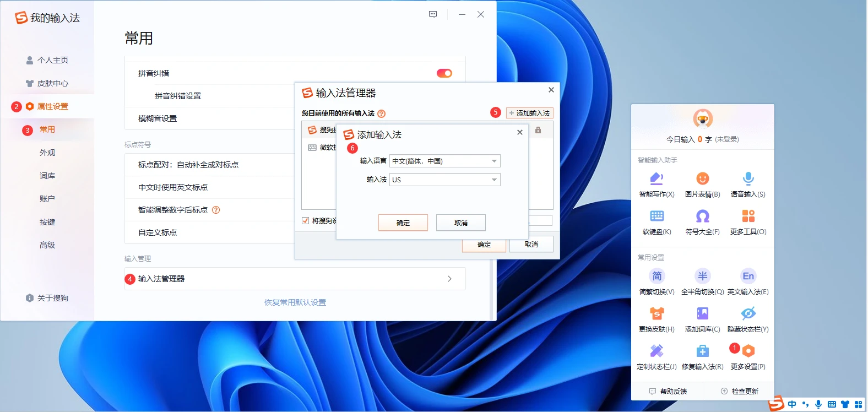This screenshot has height=412, width=868.
Task: Expand 输入法管理器 row chevron
Action: point(449,279)
